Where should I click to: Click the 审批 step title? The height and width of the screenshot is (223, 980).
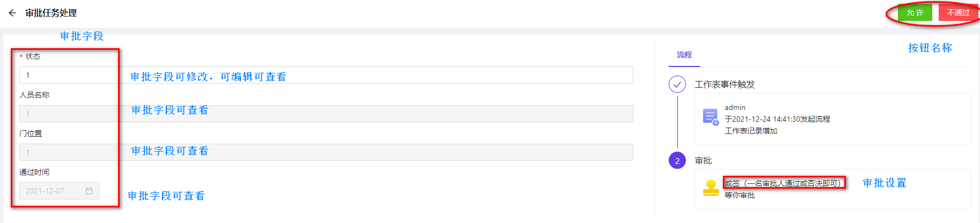(703, 161)
